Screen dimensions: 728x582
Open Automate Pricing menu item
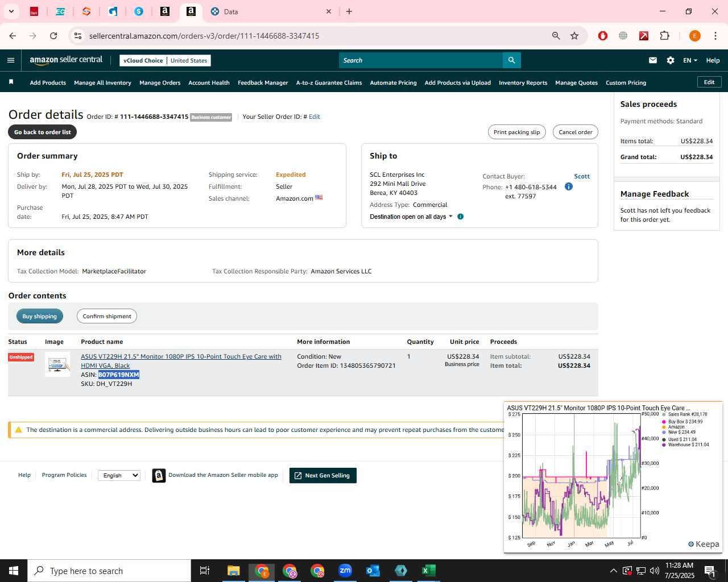pos(393,83)
